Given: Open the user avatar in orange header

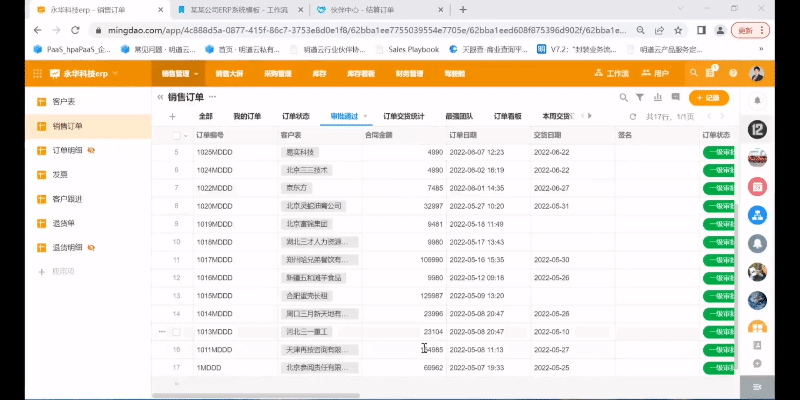Looking at the screenshot, I should tap(757, 73).
